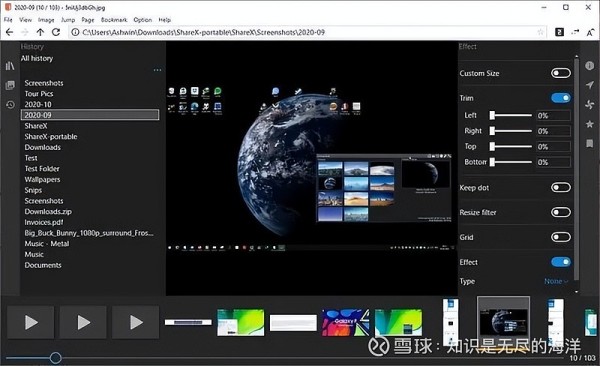Reload the current folder with refresh icon
Viewport: 600px width, 366px height.
pos(56,32)
